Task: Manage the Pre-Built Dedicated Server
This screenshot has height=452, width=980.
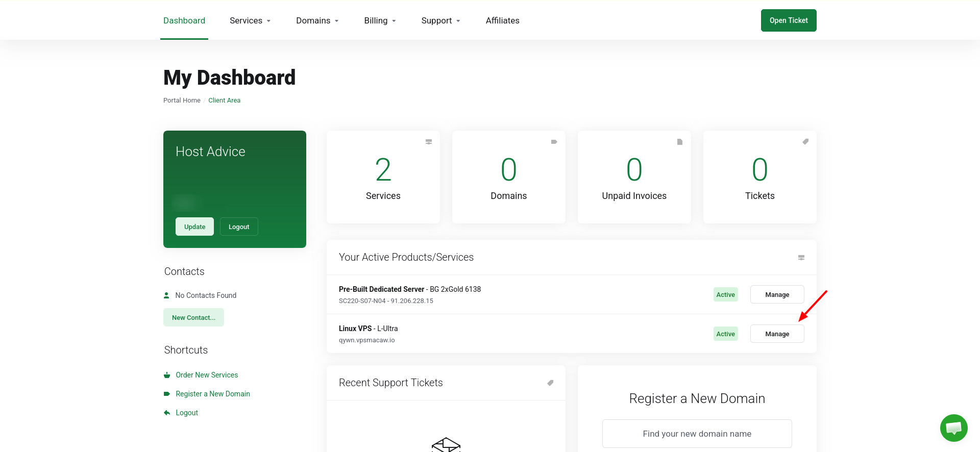Action: click(x=777, y=294)
